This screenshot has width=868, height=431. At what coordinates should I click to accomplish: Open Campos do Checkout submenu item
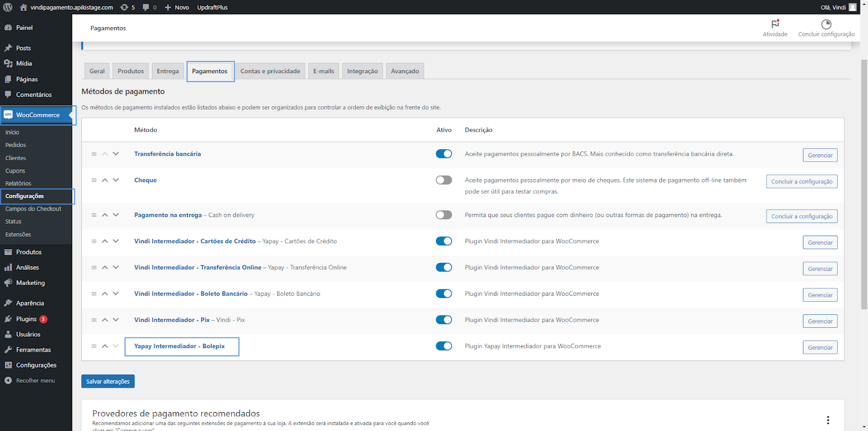(33, 209)
